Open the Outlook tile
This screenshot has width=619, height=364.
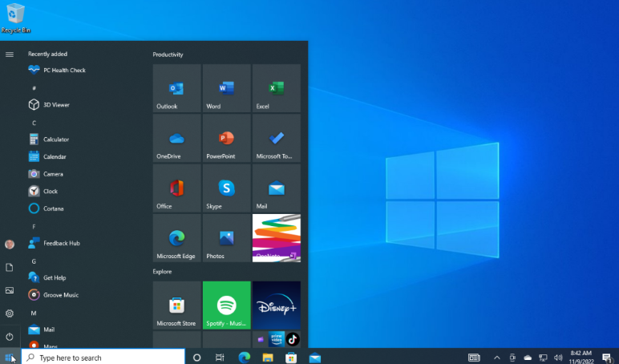pyautogui.click(x=177, y=88)
